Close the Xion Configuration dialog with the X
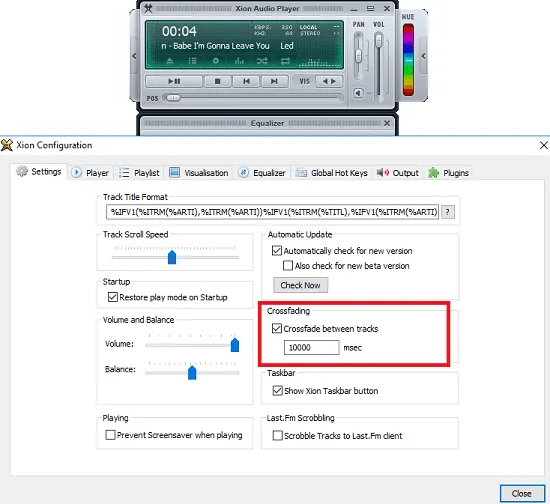Image resolution: width=550 pixels, height=504 pixels. (544, 145)
